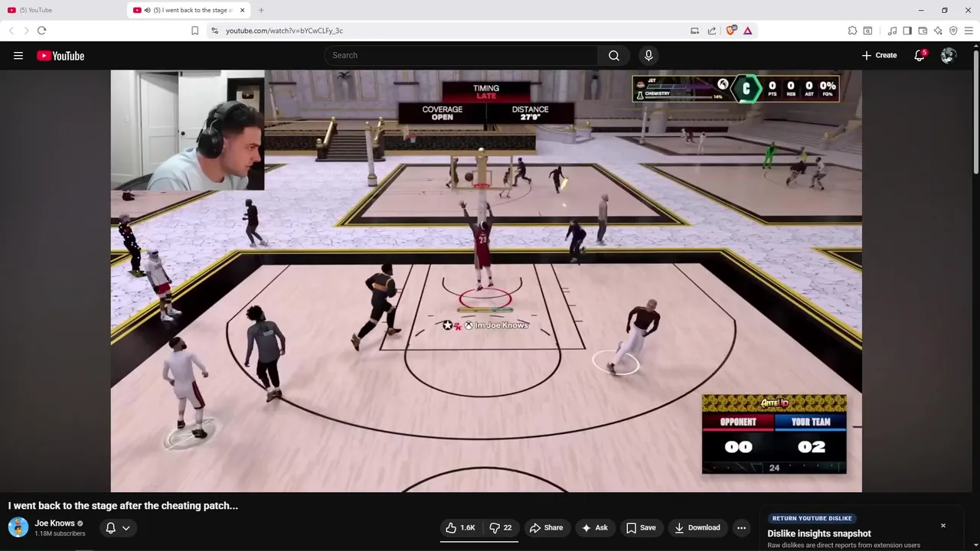Click the video player to pause playback
The height and width of the screenshot is (551, 980).
[x=486, y=281]
